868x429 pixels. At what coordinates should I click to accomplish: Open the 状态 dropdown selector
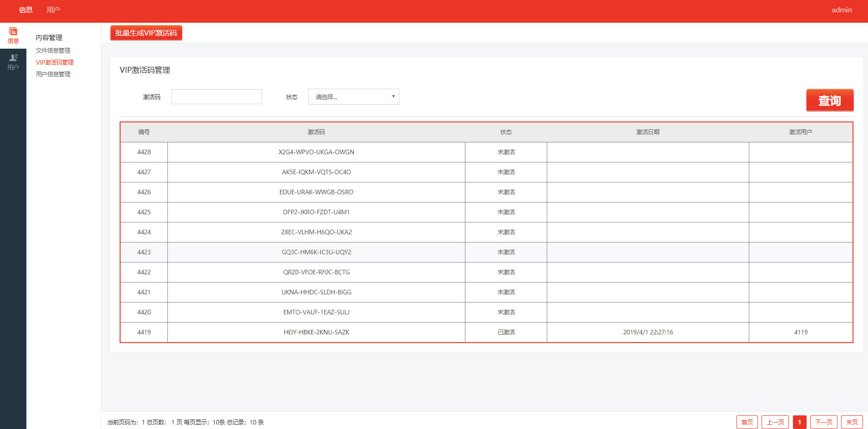(353, 97)
